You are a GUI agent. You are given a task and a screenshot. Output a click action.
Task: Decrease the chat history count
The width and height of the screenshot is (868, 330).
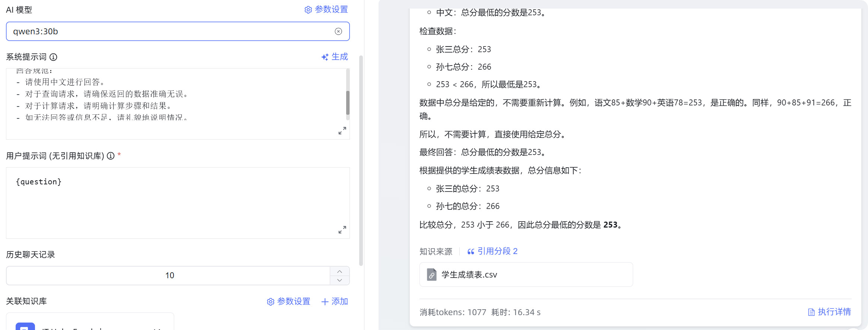tap(339, 280)
